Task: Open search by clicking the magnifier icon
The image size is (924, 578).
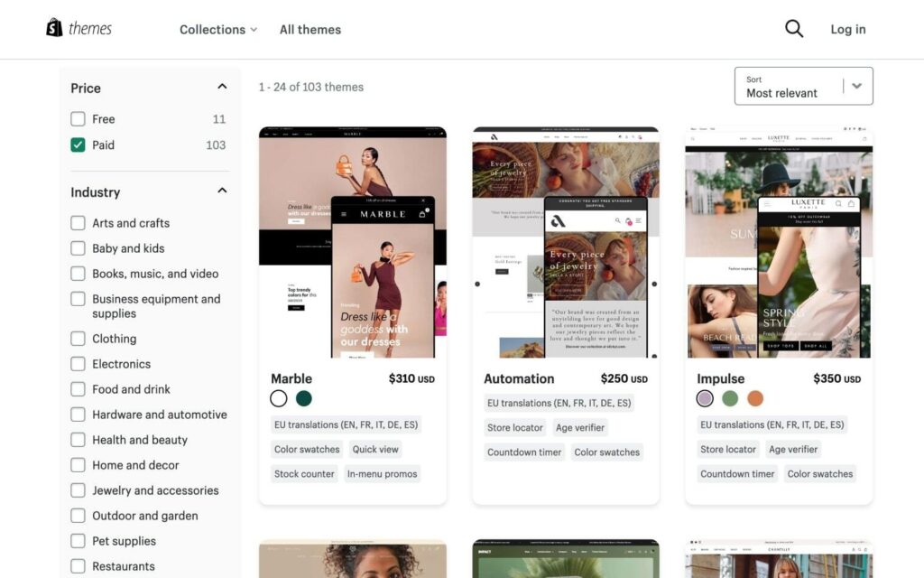Action: (x=793, y=28)
